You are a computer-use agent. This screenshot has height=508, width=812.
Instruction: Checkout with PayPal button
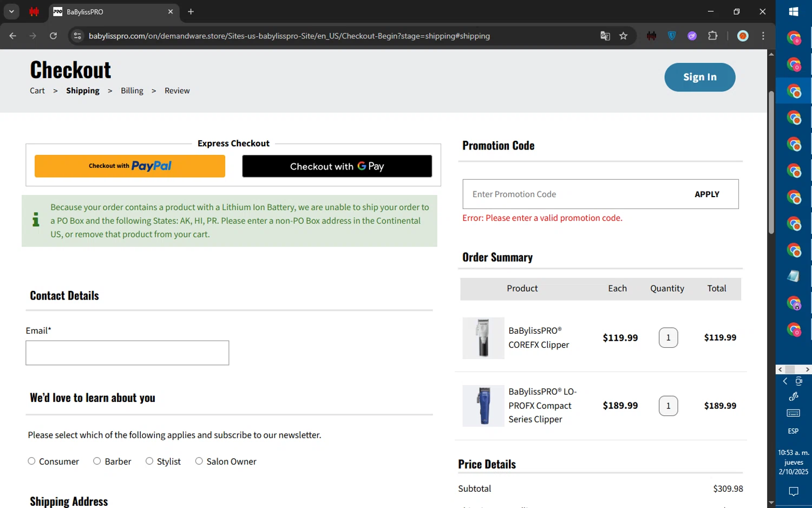tap(130, 166)
